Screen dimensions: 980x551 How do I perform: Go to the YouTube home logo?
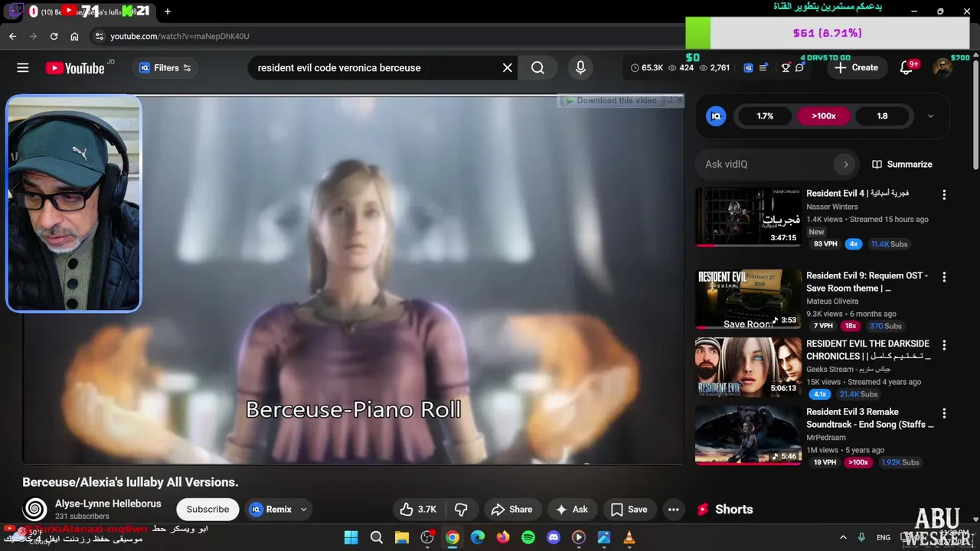tap(75, 68)
